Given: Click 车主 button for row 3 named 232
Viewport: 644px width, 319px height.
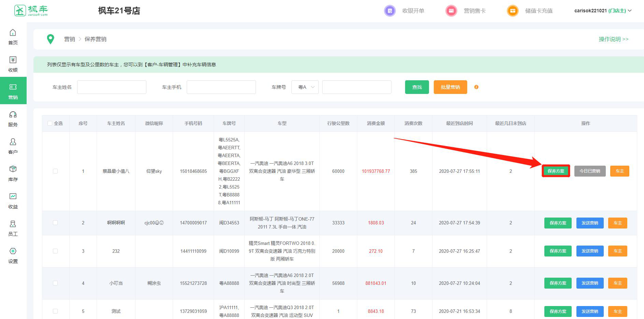Looking at the screenshot, I should [618, 251].
